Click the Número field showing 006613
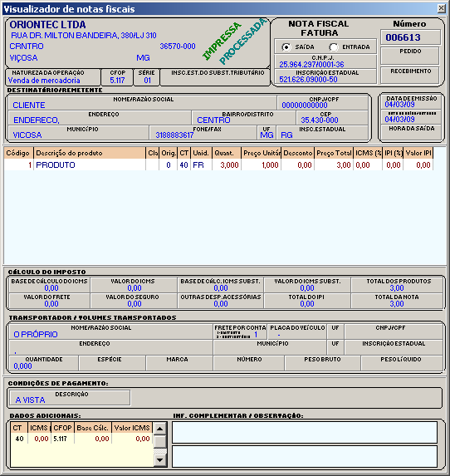Viewport: 450px width, 476px height. pos(410,37)
